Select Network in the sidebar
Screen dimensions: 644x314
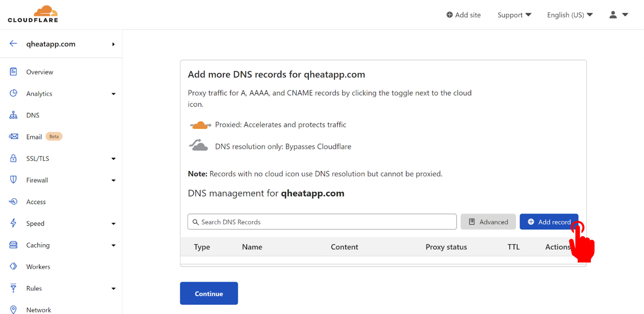[39, 310]
